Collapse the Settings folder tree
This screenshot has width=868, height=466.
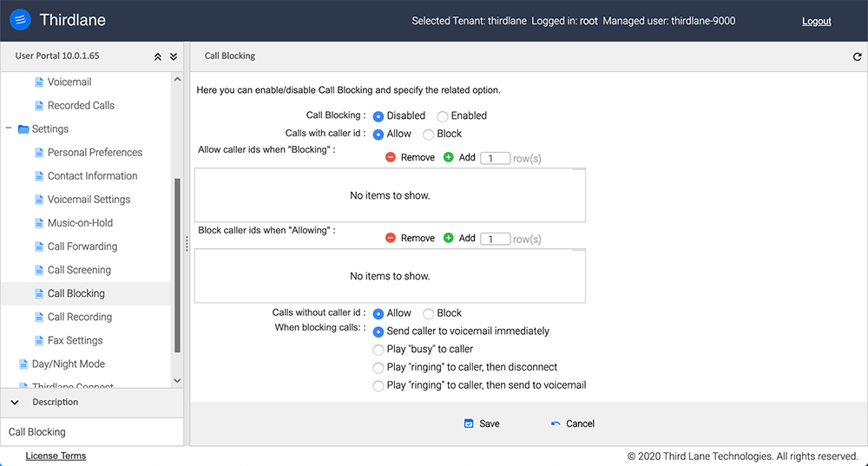pyautogui.click(x=9, y=129)
